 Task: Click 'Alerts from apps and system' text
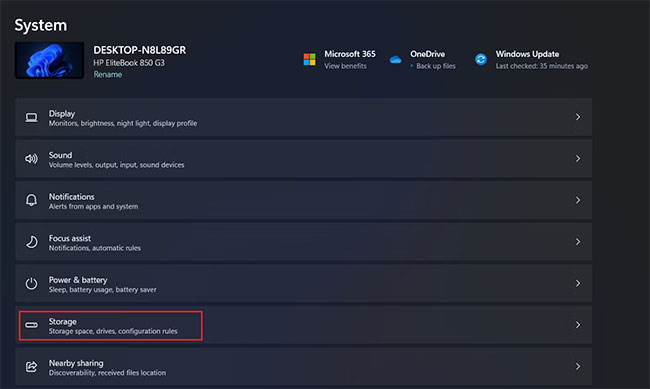pos(94,206)
